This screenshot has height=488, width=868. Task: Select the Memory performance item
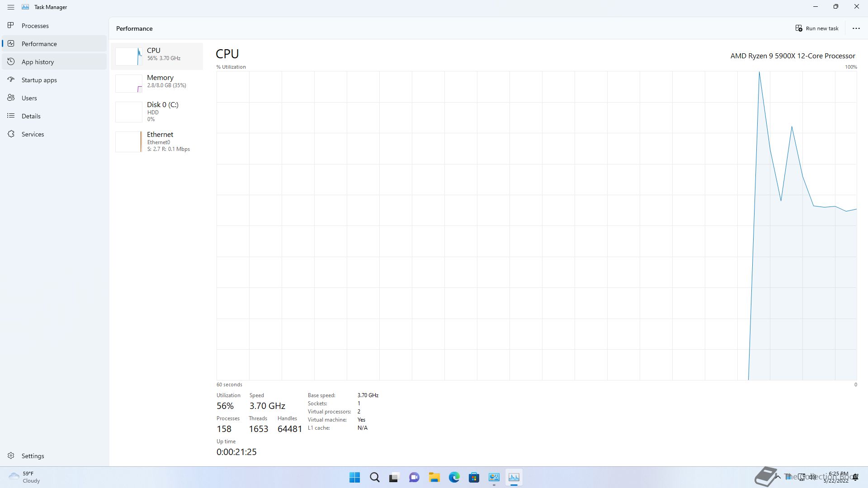pyautogui.click(x=157, y=83)
